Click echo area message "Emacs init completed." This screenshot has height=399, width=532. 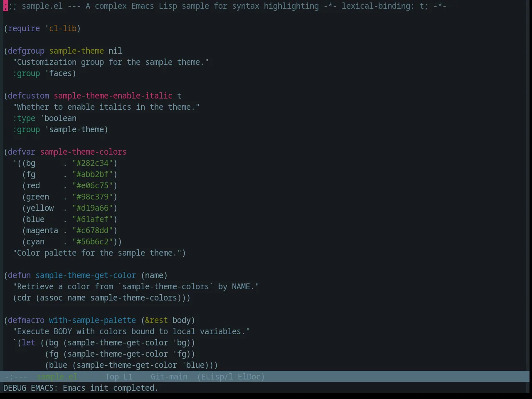111,388
